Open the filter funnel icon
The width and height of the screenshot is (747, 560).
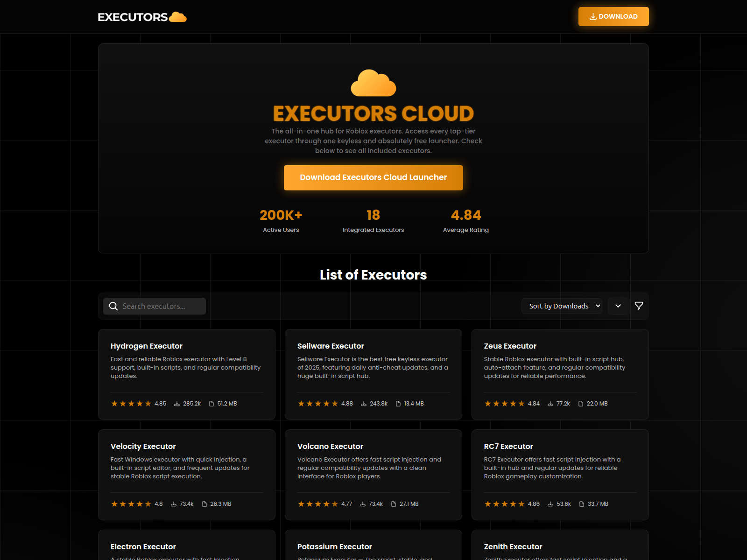coord(639,306)
